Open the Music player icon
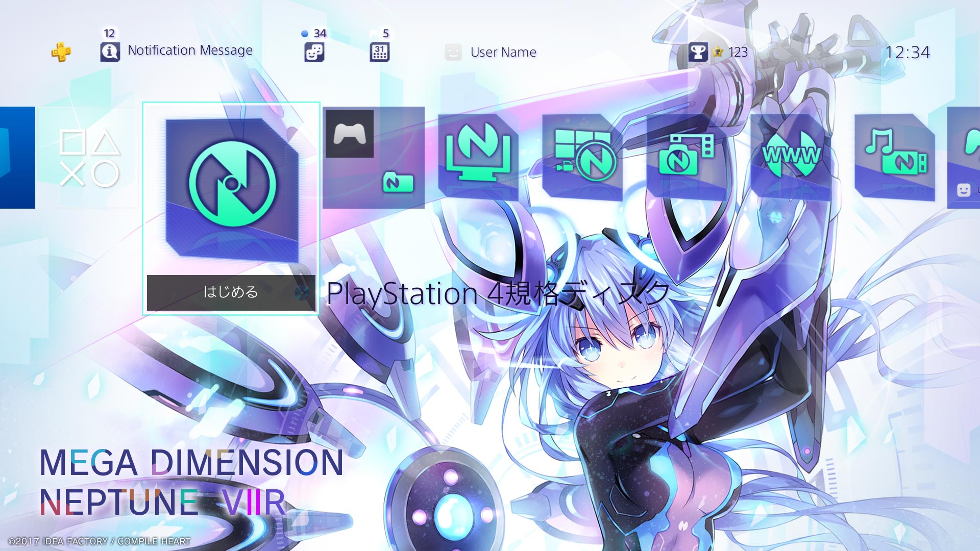Viewport: 980px width, 551px height. pos(895,157)
